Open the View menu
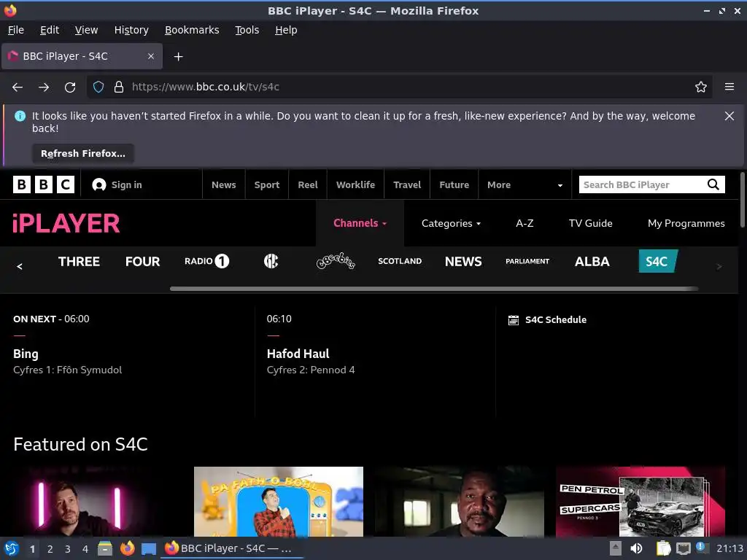Viewport: 747px width, 560px height. pos(86,30)
